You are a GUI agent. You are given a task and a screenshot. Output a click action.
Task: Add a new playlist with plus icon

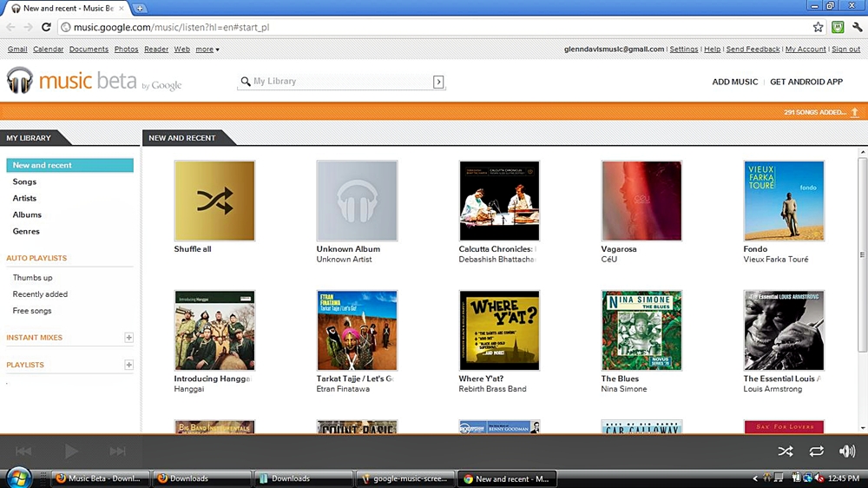(128, 366)
